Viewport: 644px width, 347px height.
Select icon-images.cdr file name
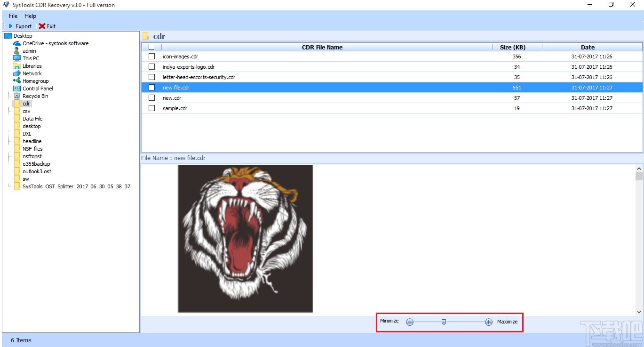click(180, 56)
